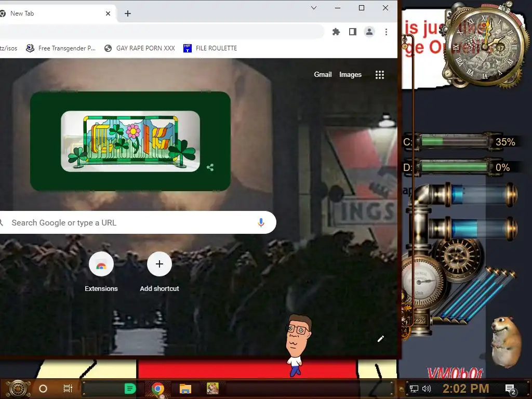The image size is (532, 399).
Task: Open the Chrome profile avatar
Action: pos(369,32)
